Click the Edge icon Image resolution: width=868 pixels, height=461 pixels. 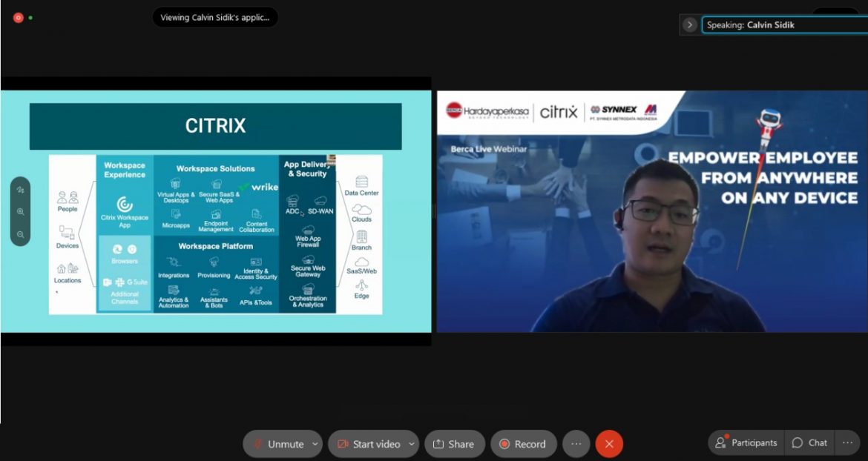[x=361, y=285]
